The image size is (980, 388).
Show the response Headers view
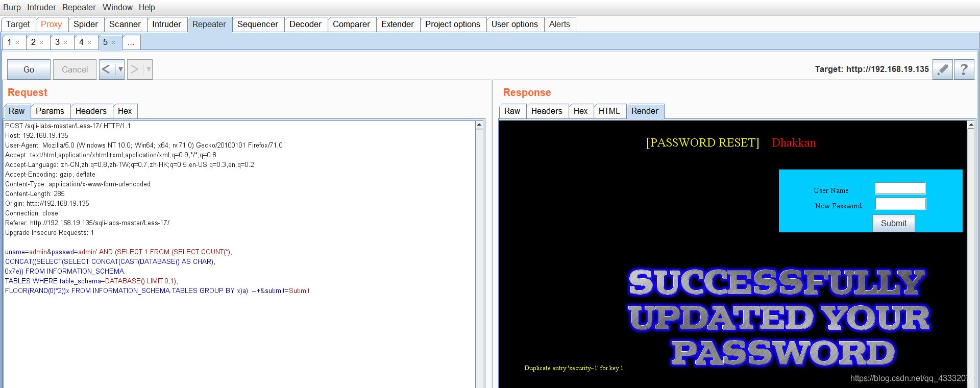547,111
